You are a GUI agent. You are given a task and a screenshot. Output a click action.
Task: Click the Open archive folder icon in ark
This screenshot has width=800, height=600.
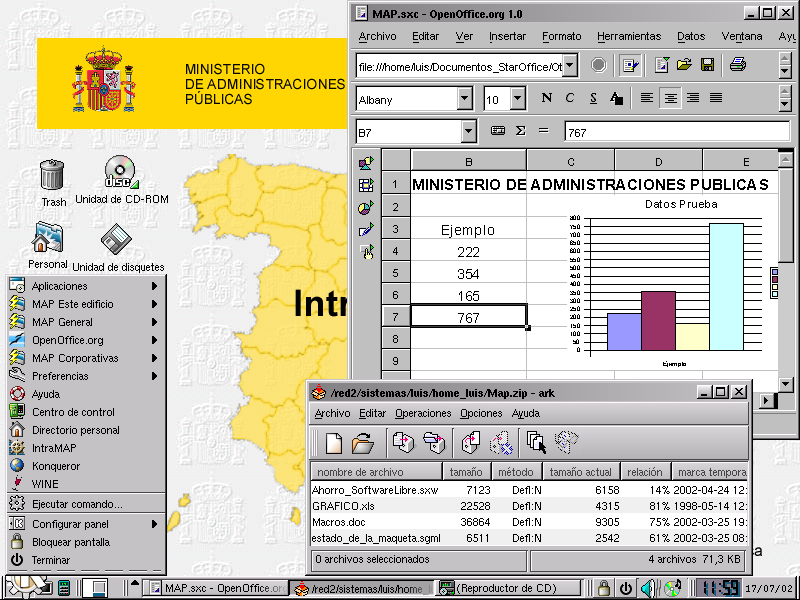tap(363, 441)
